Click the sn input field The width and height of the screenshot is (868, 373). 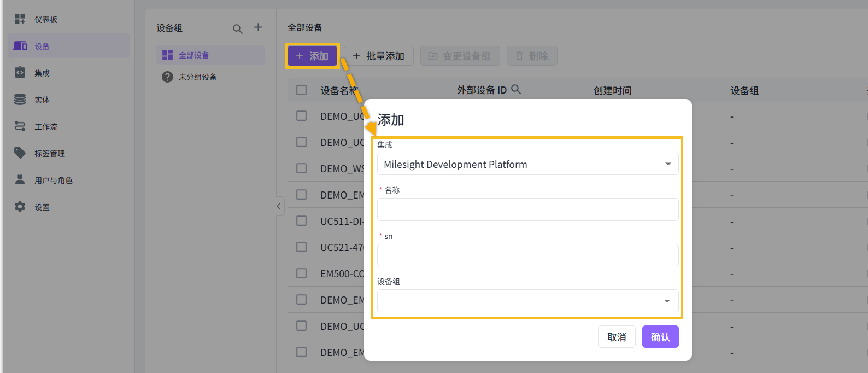click(527, 255)
